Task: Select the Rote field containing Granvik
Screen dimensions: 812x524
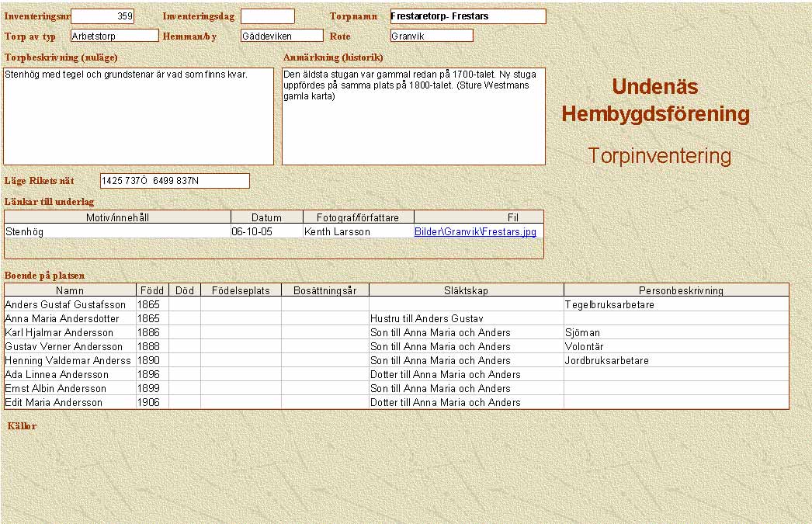Action: tap(432, 36)
